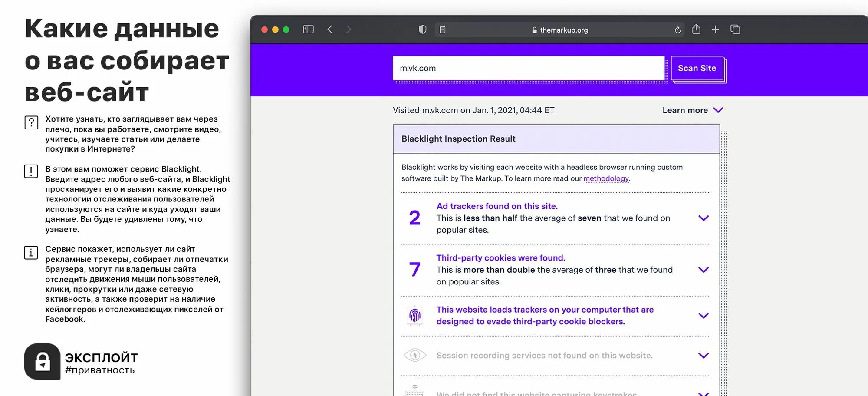Open the Reader view icon in the address bar
Image resolution: width=868 pixels, height=396 pixels.
point(442,30)
